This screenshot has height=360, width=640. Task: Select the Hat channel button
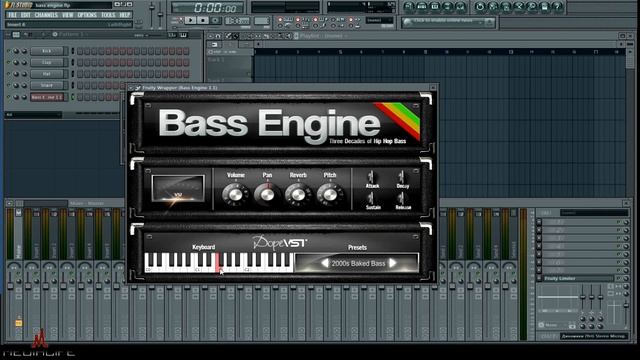point(47,74)
